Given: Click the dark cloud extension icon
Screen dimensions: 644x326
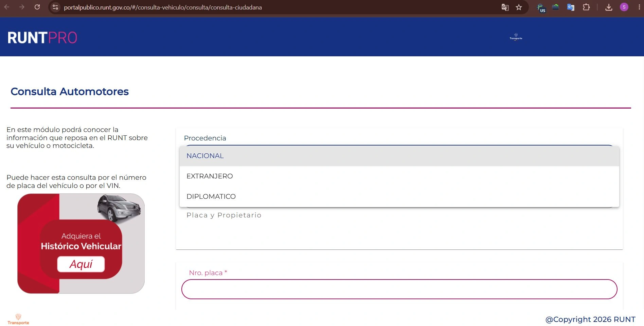Looking at the screenshot, I should [x=556, y=7].
